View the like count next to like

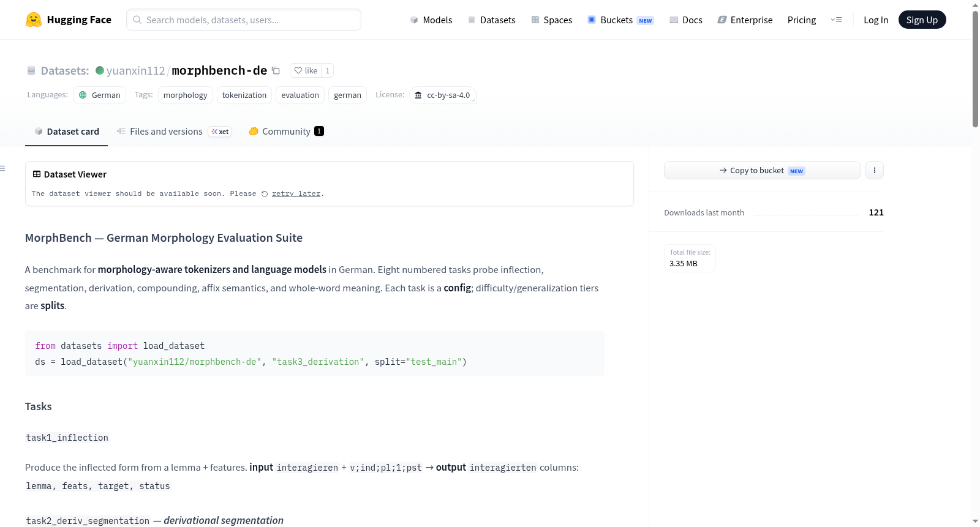pos(328,71)
